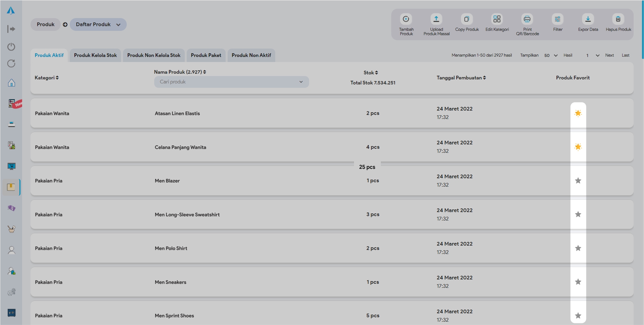Open the home icon in the sidebar
This screenshot has height=325, width=644.
point(11,83)
